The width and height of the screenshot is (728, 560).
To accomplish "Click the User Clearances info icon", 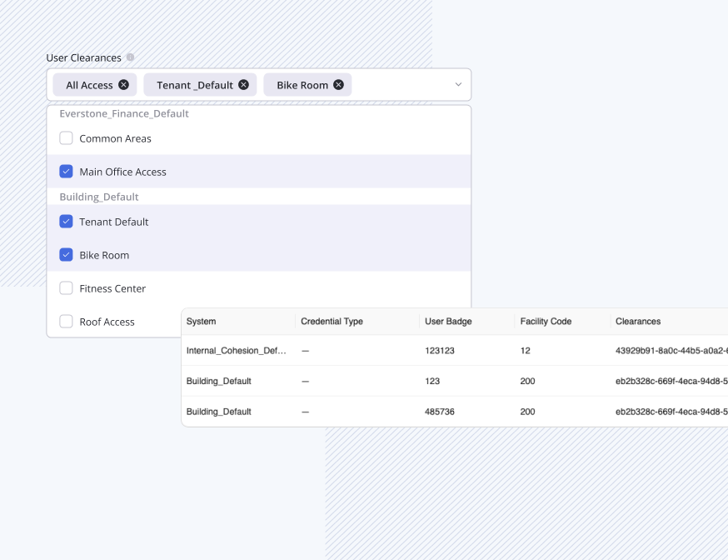I will tap(131, 57).
